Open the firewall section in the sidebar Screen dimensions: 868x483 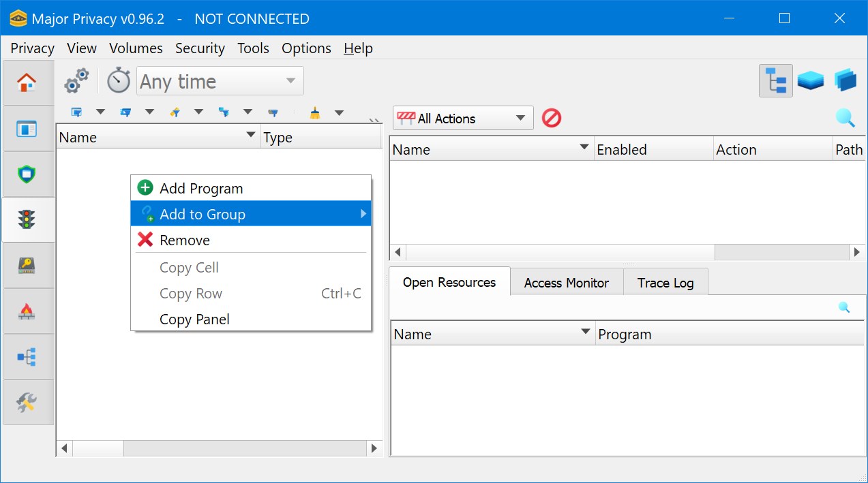click(28, 311)
